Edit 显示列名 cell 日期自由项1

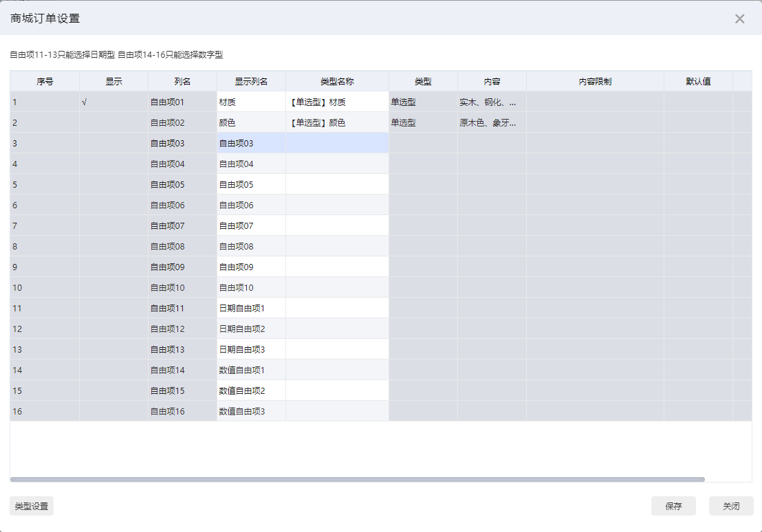[x=251, y=308]
